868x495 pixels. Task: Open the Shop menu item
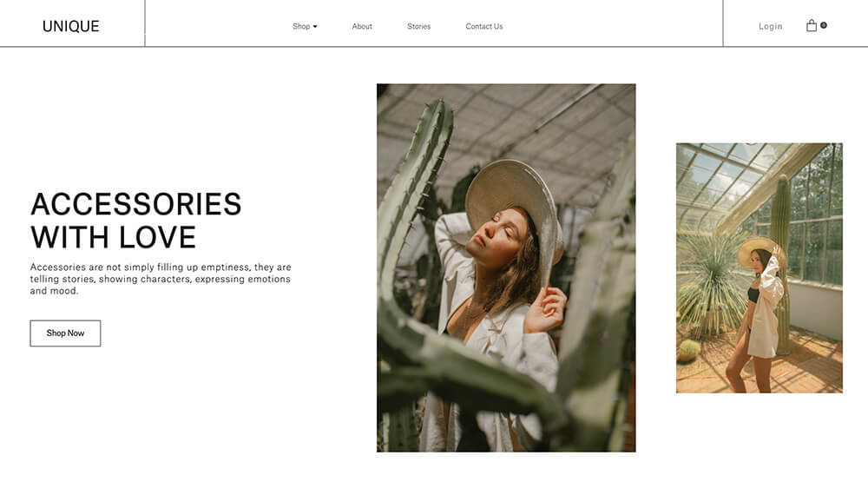point(301,26)
